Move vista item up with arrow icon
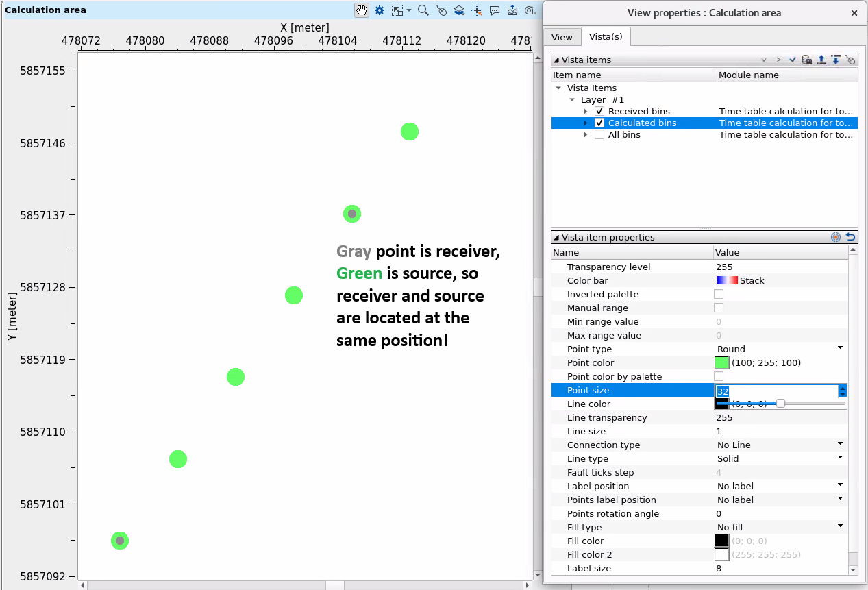 821,60
